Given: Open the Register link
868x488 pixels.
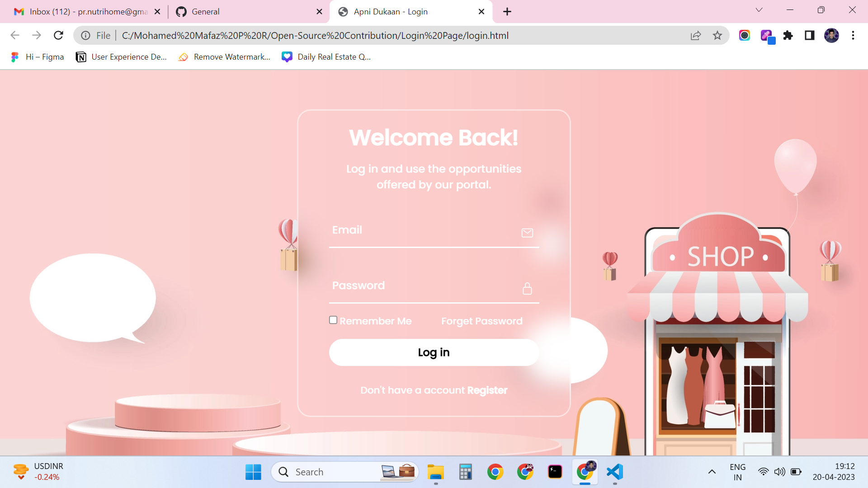Looking at the screenshot, I should pyautogui.click(x=487, y=390).
